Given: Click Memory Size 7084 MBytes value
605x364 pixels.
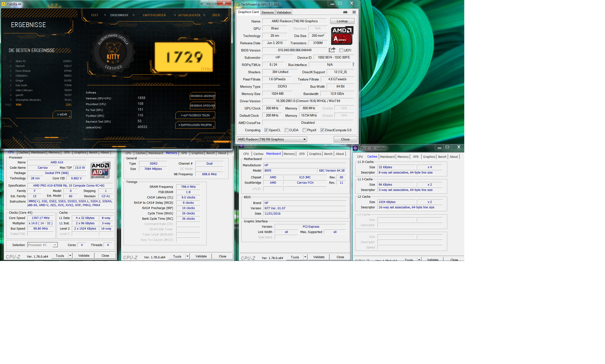Looking at the screenshot, I should pyautogui.click(x=153, y=169).
